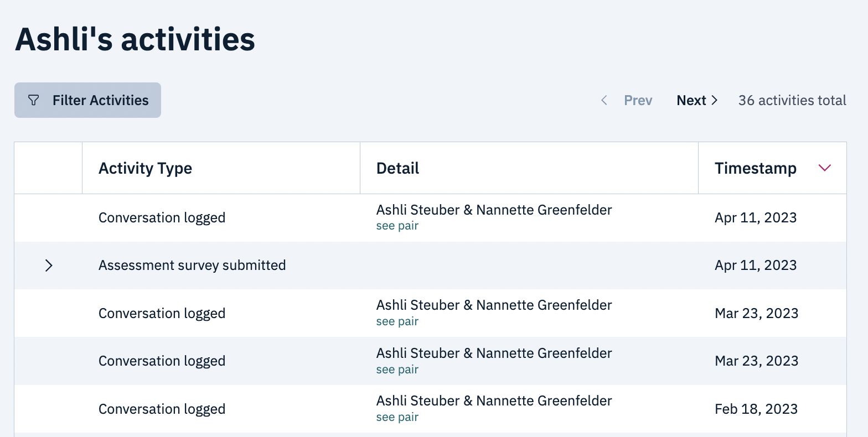The height and width of the screenshot is (437, 868).
Task: Click the disabled Prev pagination control
Action: [x=638, y=100]
